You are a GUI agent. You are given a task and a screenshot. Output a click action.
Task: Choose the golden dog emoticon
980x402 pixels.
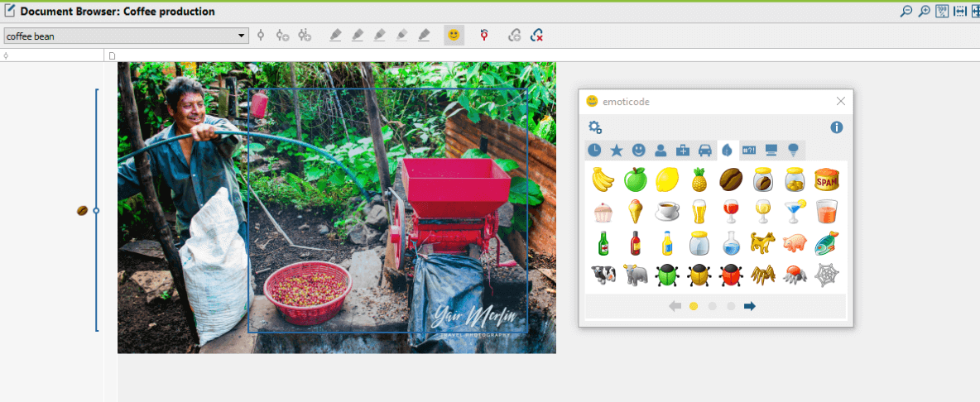click(762, 243)
